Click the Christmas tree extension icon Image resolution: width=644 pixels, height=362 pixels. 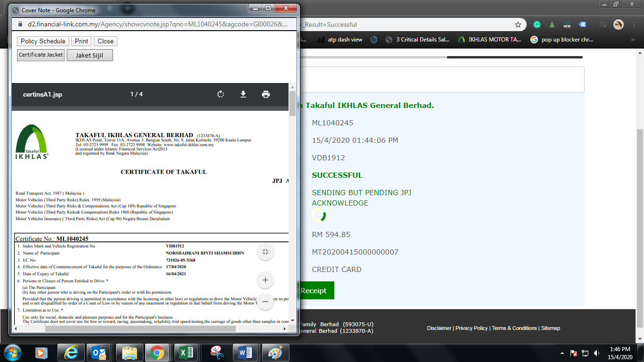(x=552, y=25)
